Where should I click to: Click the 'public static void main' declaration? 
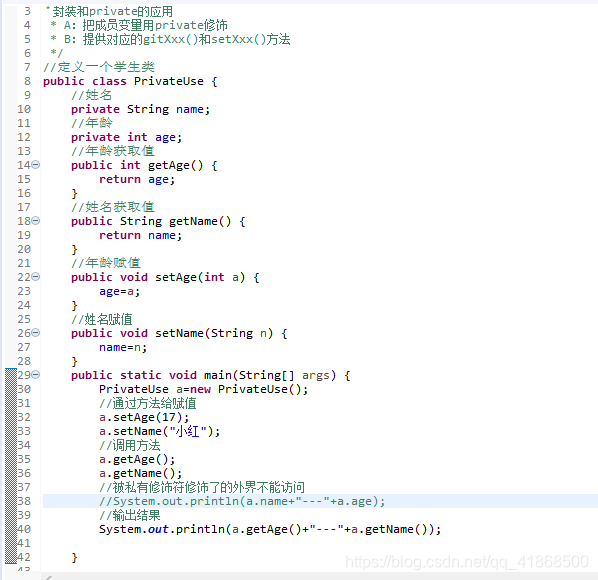pyautogui.click(x=210, y=375)
